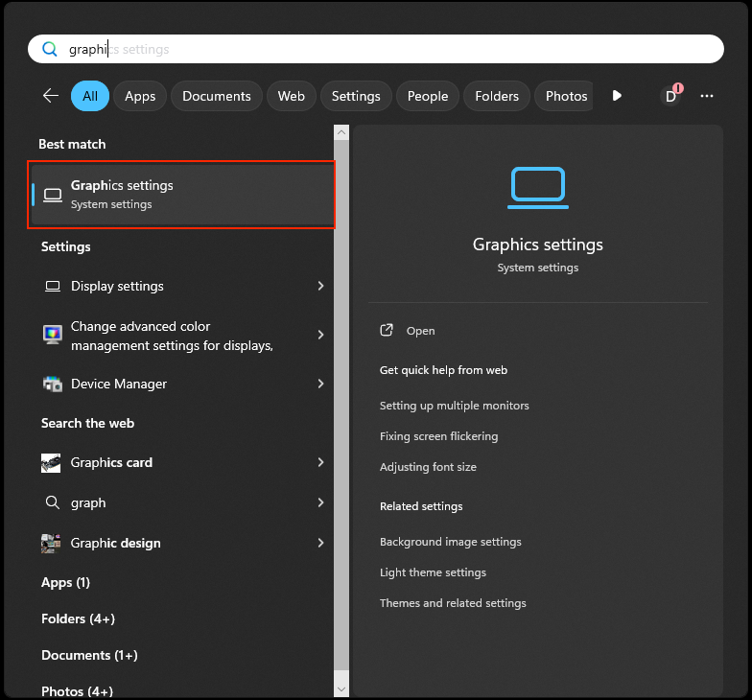Screen dimensions: 752x700
Task: Click the Open external-link icon
Action: pos(387,330)
